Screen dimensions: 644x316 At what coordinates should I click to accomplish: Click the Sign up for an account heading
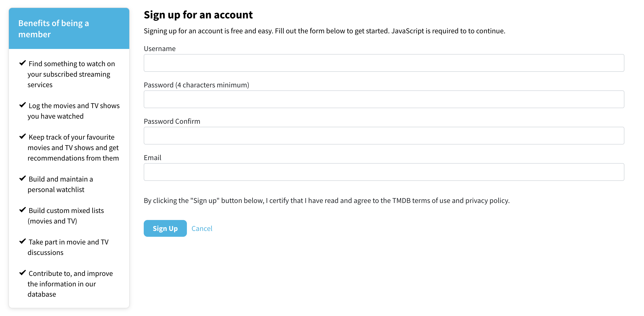click(198, 15)
